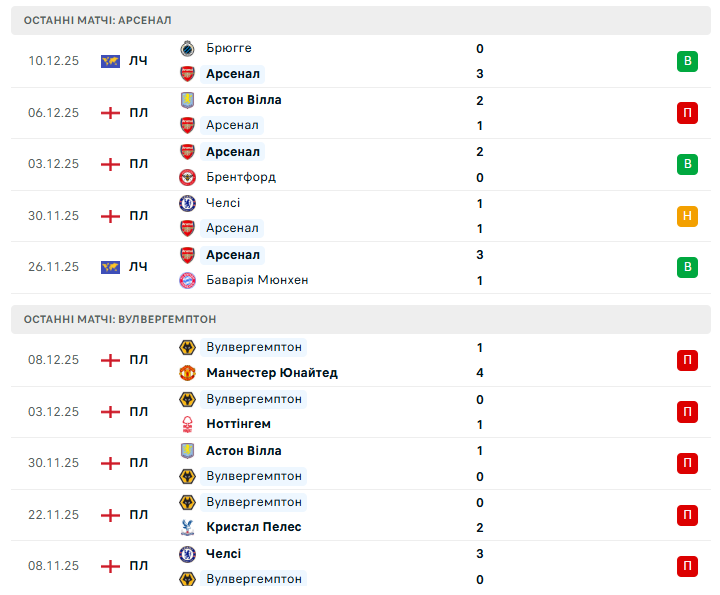Click the red loss badge for 08.11.25 match
The height and width of the screenshot is (595, 720).
(687, 566)
